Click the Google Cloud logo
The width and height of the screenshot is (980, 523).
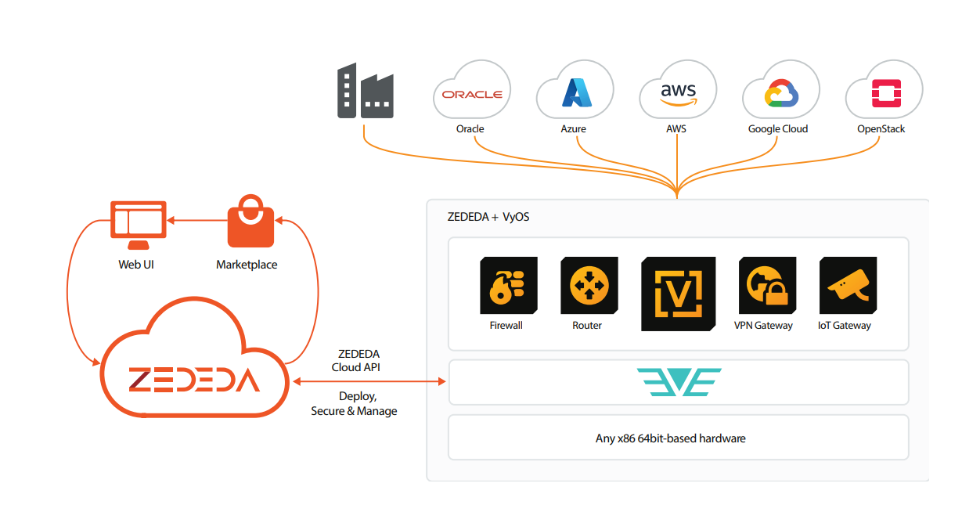coord(781,90)
